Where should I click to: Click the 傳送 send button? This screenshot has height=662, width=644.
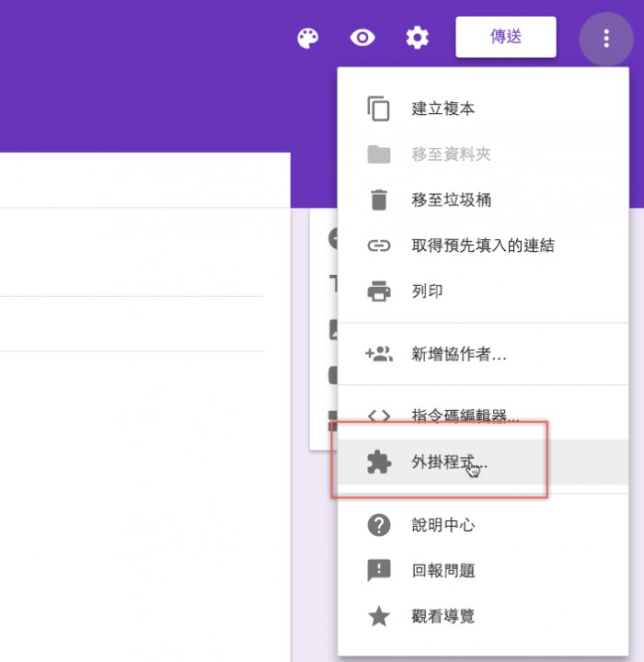coord(505,37)
